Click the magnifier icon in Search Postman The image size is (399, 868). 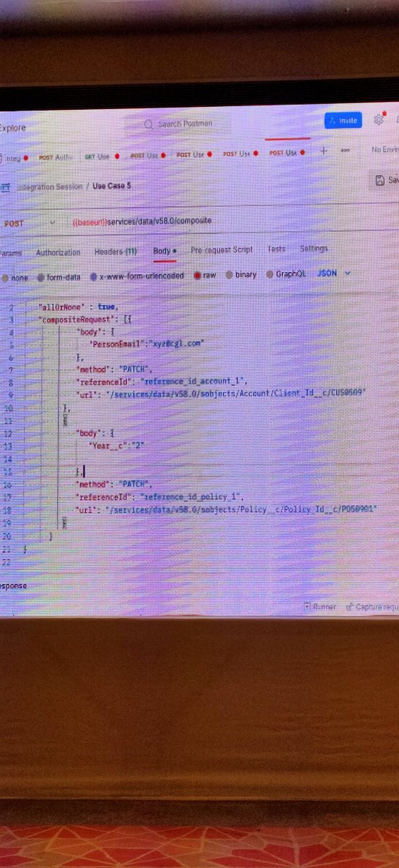(x=149, y=124)
